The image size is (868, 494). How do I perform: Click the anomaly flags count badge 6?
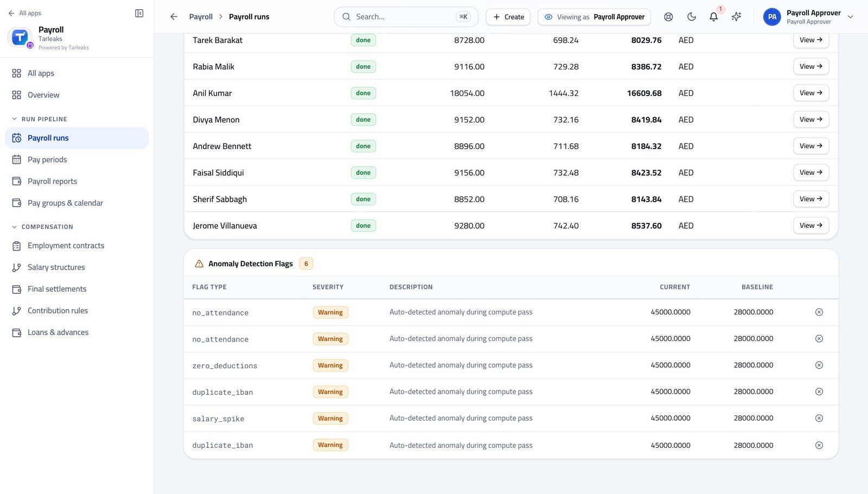click(x=306, y=264)
